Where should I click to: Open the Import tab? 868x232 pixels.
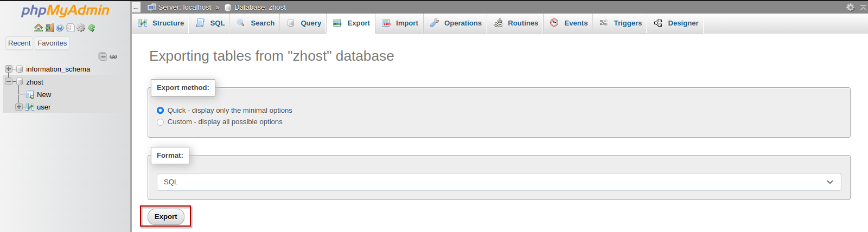[400, 23]
